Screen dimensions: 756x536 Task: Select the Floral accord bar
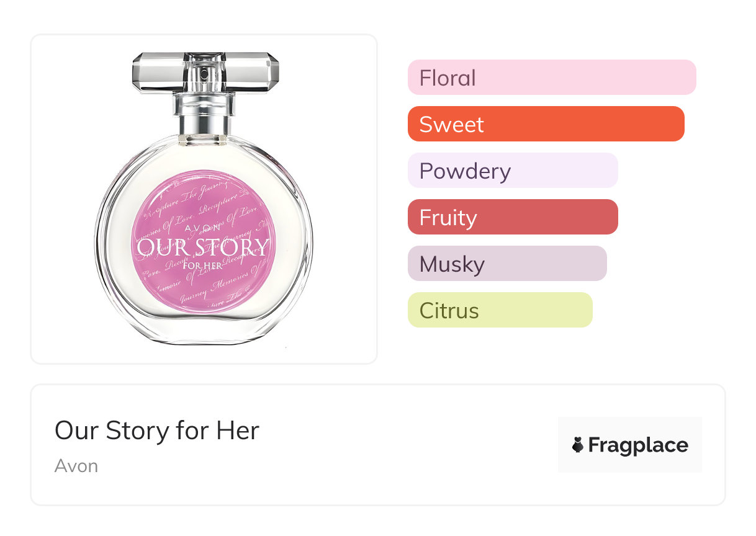(x=551, y=78)
